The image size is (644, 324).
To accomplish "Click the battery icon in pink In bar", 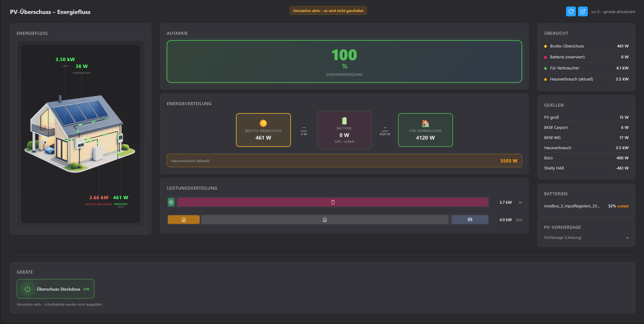I will coord(333,202).
